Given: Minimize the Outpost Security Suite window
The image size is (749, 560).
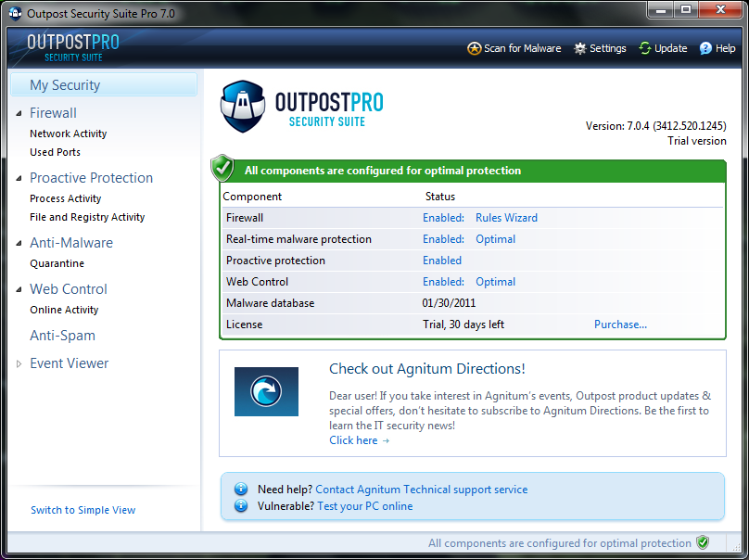Looking at the screenshot, I should coord(661,10).
